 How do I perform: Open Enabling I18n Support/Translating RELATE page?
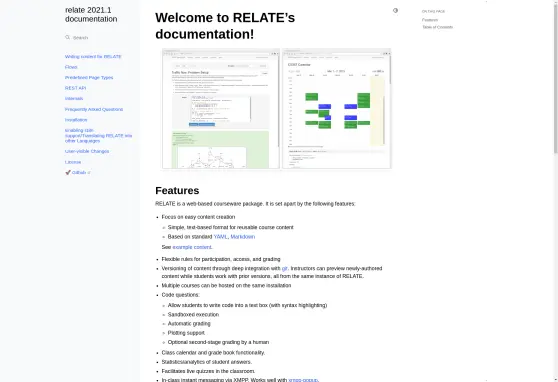coord(99,136)
